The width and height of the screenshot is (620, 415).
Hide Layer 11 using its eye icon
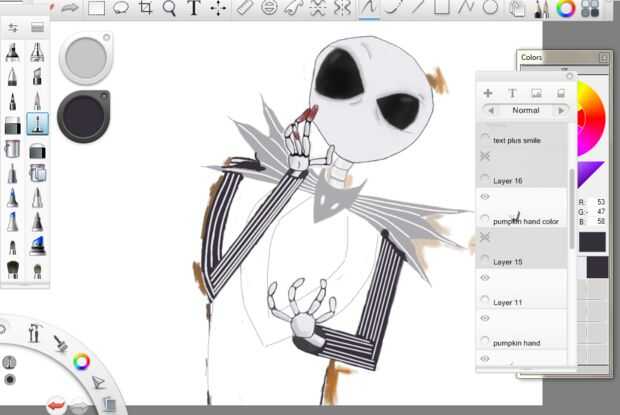(485, 277)
